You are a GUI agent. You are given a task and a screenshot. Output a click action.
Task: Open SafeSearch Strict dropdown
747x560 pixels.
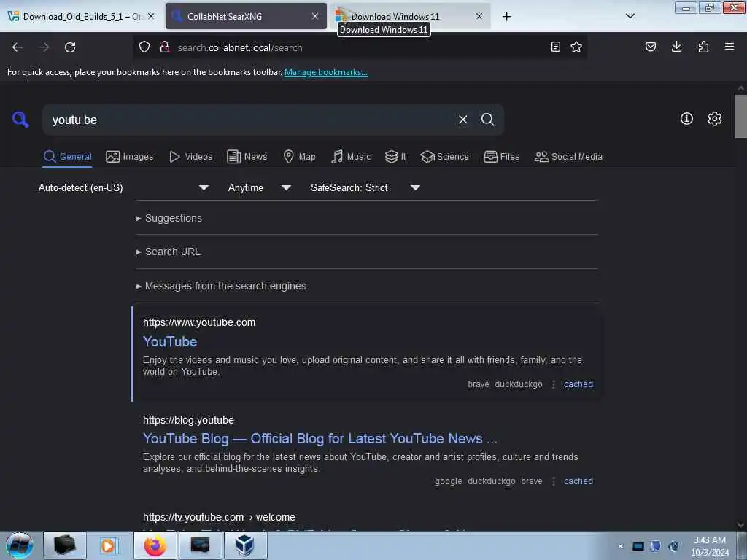click(x=365, y=187)
